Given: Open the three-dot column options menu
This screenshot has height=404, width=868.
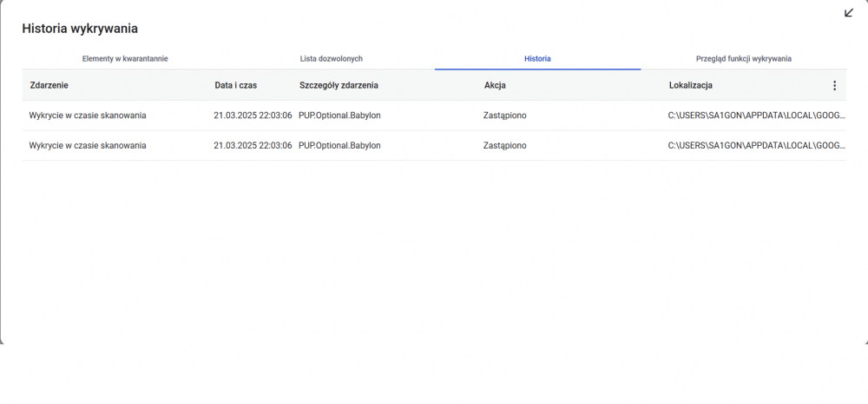Looking at the screenshot, I should (834, 86).
